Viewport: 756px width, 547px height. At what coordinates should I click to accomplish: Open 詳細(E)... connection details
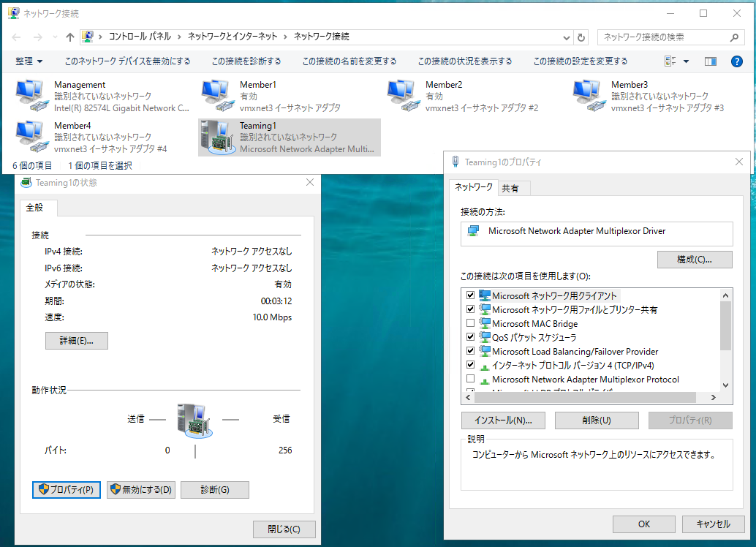pyautogui.click(x=77, y=341)
